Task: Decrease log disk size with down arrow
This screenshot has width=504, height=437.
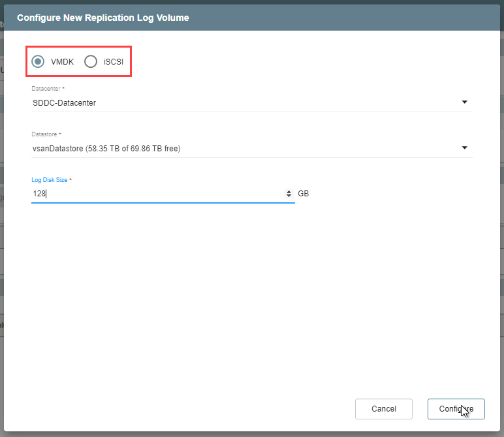Action: (289, 196)
